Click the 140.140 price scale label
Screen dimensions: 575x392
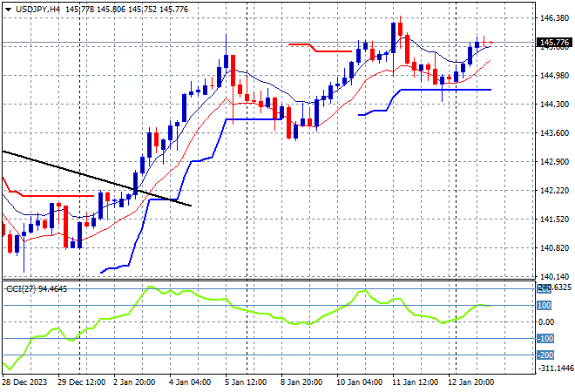[554, 276]
